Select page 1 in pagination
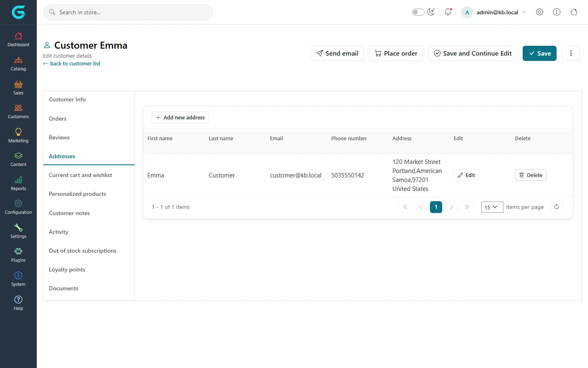This screenshot has width=588, height=368. [436, 207]
